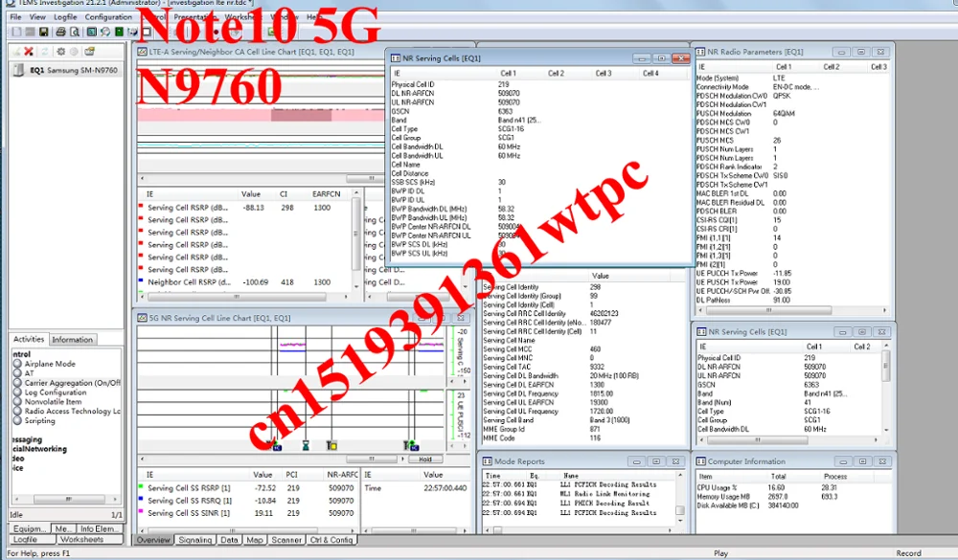Click the LTE-A Serving/Neighbor chart window icon
The image size is (958, 560).
[143, 52]
